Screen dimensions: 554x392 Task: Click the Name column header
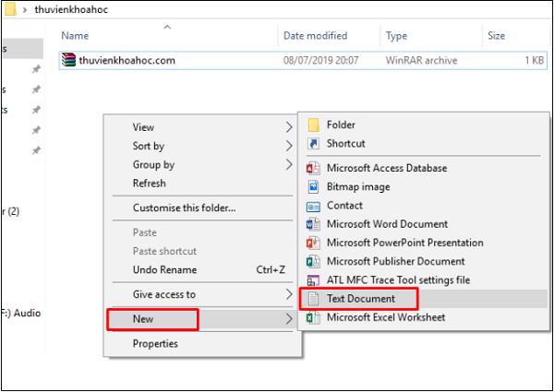pyautogui.click(x=75, y=36)
